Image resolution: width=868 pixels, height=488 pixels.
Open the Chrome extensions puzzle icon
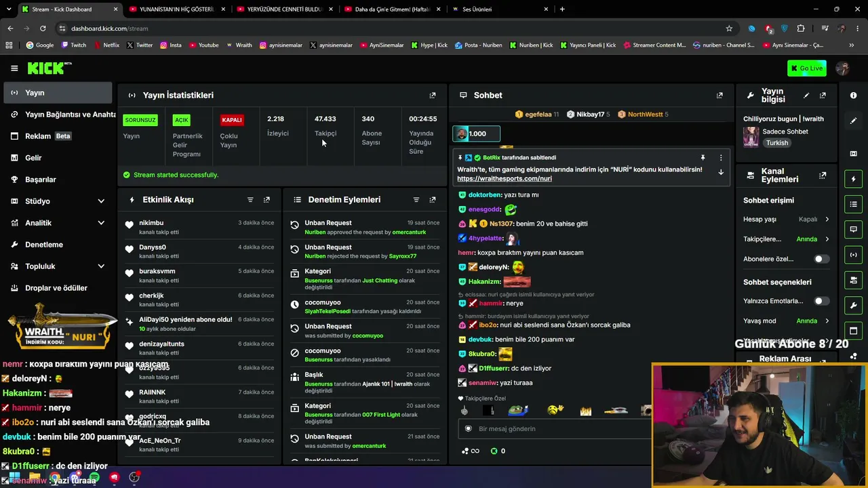[801, 28]
